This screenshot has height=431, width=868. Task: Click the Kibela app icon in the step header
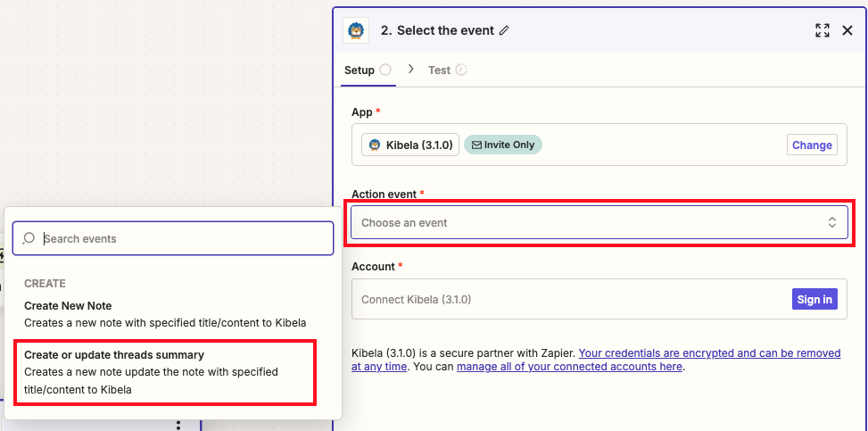point(356,30)
